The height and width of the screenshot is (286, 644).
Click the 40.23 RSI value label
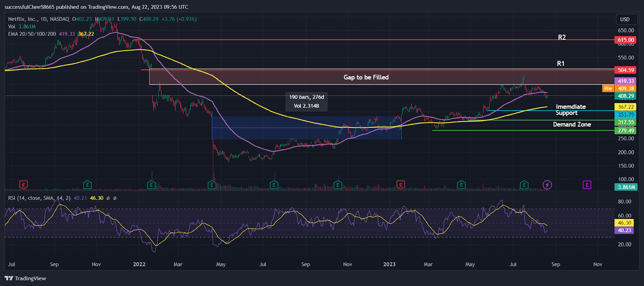tap(625, 230)
